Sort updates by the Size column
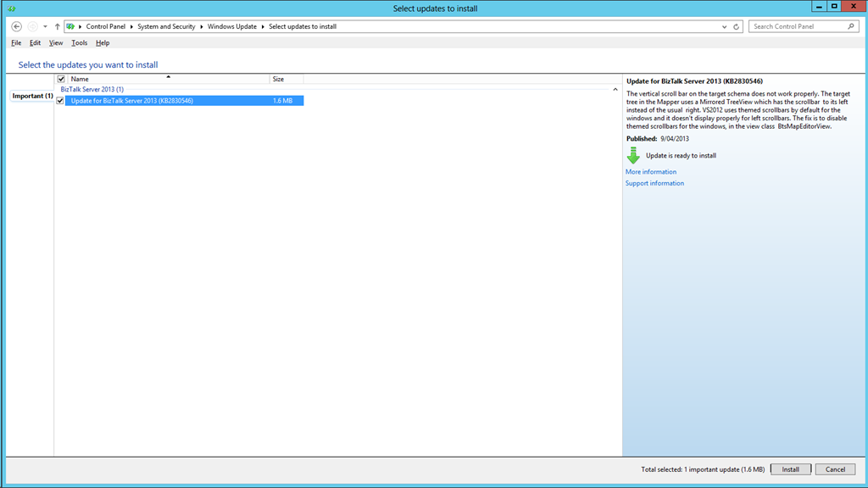This screenshot has height=488, width=868. click(x=287, y=79)
